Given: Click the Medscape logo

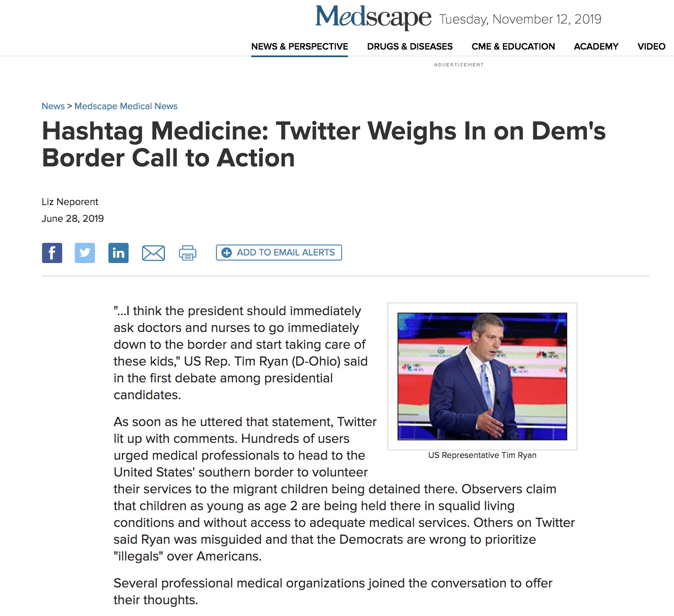Looking at the screenshot, I should [373, 18].
